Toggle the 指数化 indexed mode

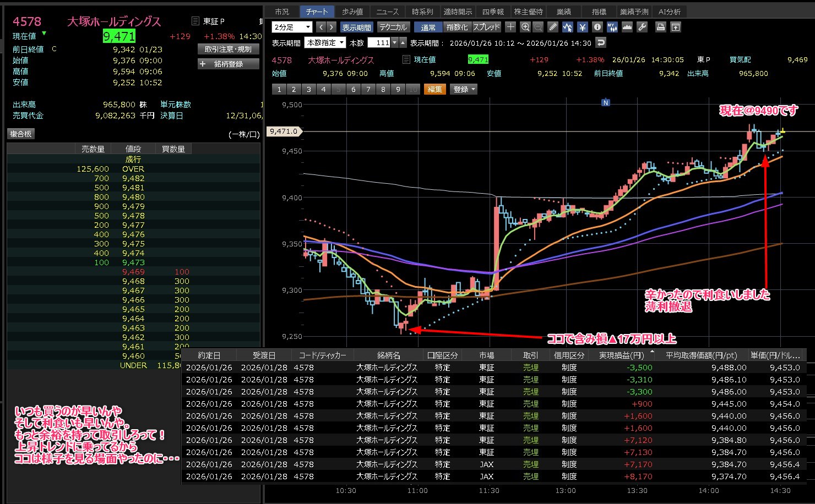[457, 27]
